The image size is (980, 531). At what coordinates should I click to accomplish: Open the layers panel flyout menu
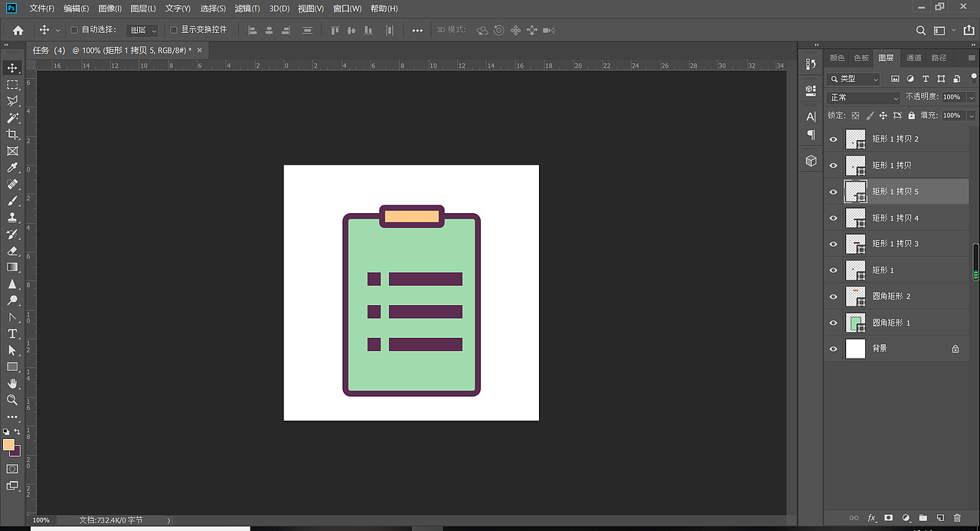coord(972,58)
